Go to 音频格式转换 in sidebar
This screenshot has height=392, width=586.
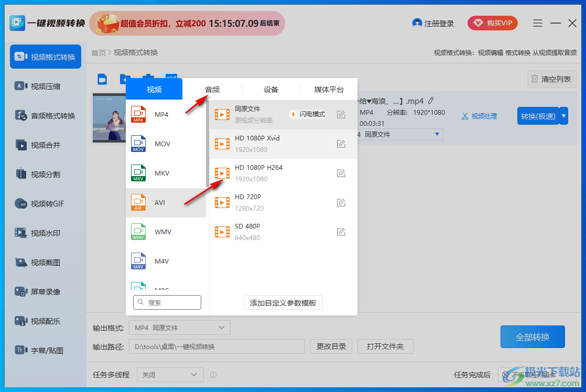pos(46,116)
